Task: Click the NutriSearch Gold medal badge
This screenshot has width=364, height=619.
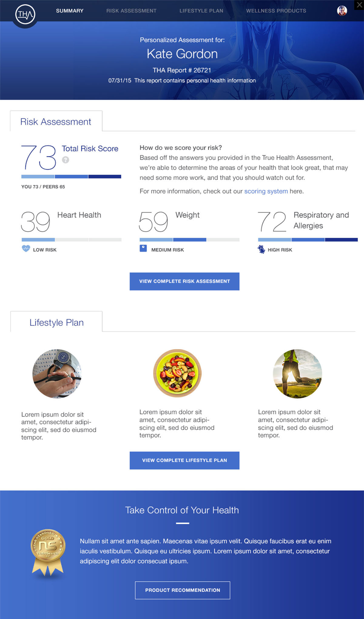Action: point(48,552)
